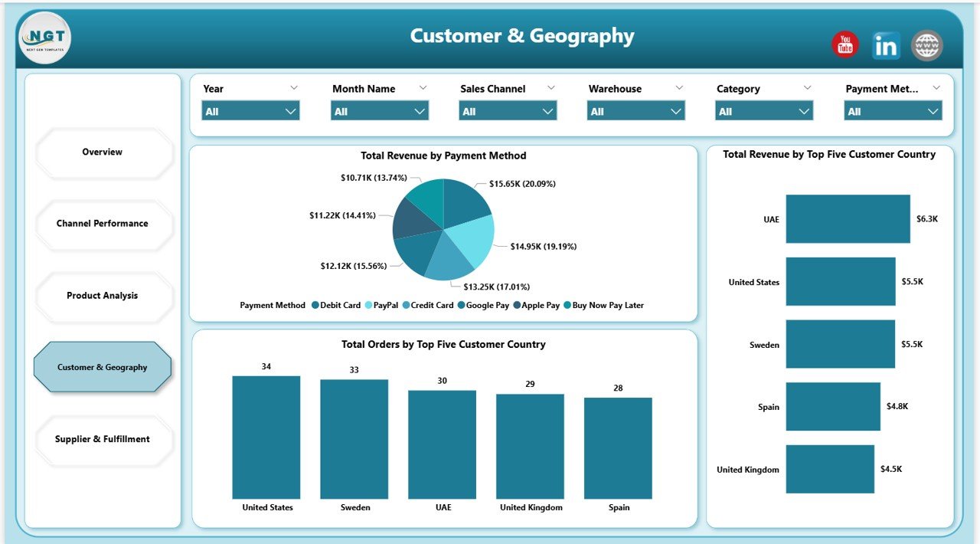Screen dimensions: 980x544
Task: Click 'Total Orders by Top Five Customer Country' title
Action: click(x=443, y=345)
